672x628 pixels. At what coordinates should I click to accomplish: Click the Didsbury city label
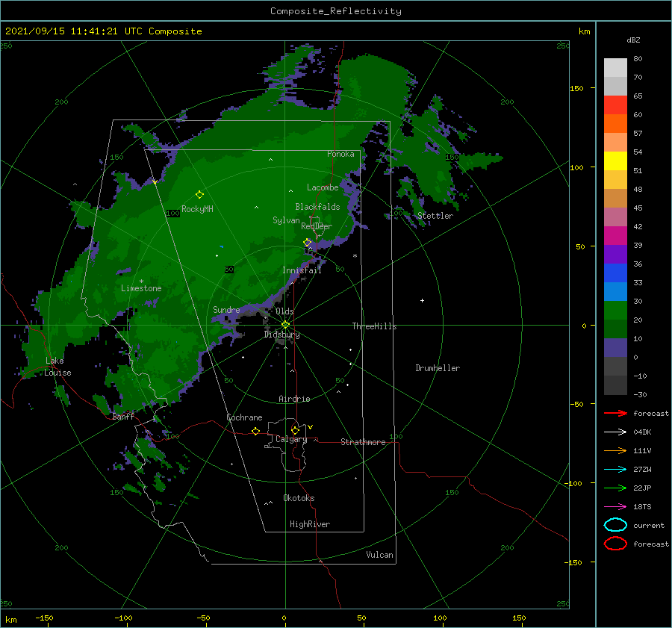coord(281,335)
